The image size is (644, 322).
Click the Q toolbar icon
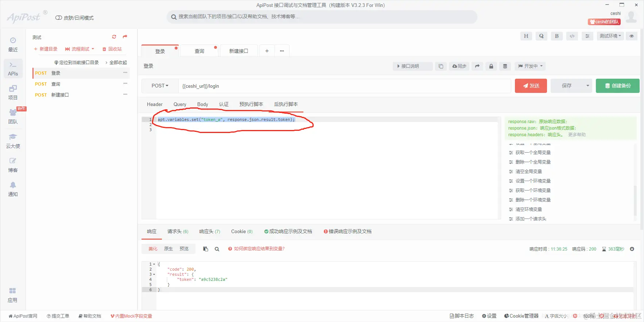[x=541, y=36]
